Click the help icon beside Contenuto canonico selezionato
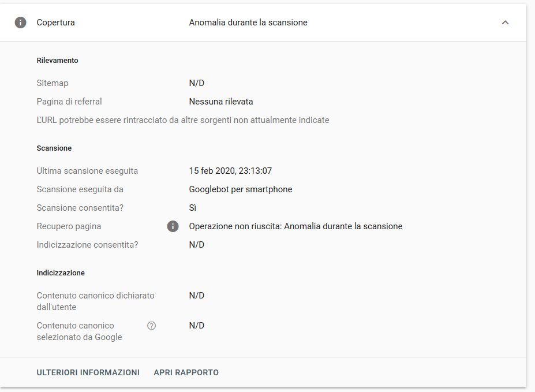The width and height of the screenshot is (535, 392). pyautogui.click(x=152, y=326)
